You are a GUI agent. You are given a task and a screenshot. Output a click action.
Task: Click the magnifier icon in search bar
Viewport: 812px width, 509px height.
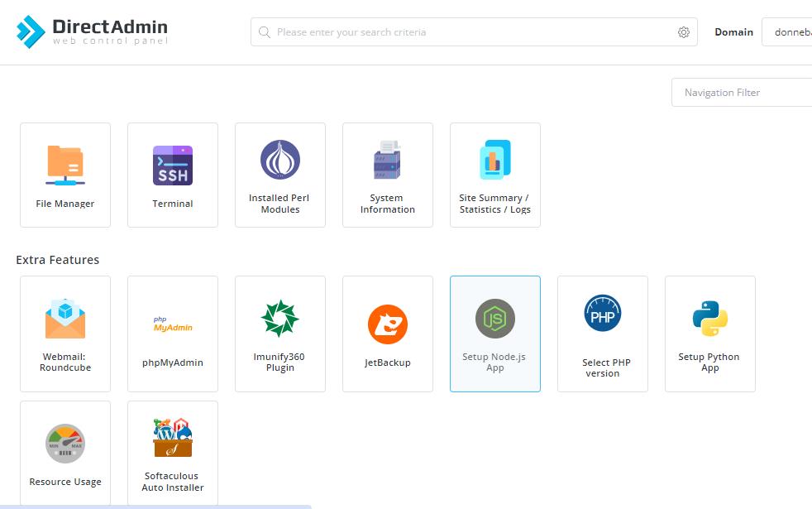(264, 32)
